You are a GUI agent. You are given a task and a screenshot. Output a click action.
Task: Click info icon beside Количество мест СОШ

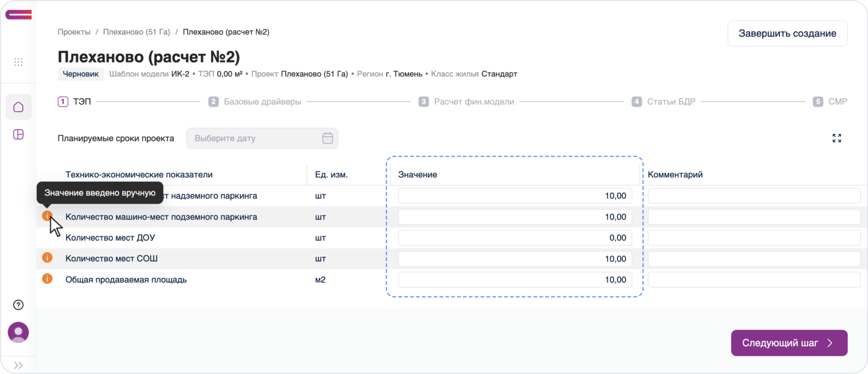pyautogui.click(x=47, y=257)
